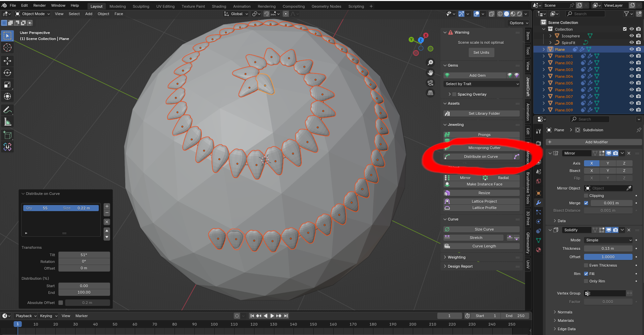The width and height of the screenshot is (644, 335).
Task: Click the Solidify Offset slider
Action: pos(608,257)
